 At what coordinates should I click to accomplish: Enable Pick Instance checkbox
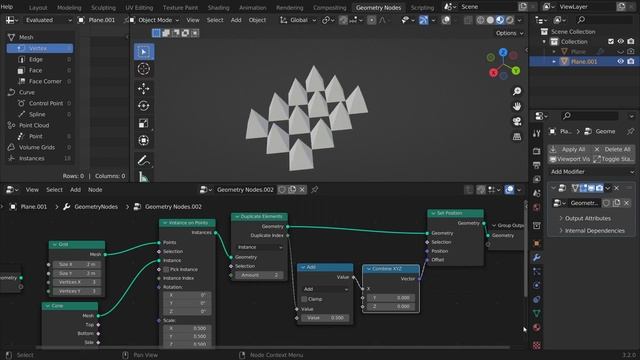tap(166, 269)
